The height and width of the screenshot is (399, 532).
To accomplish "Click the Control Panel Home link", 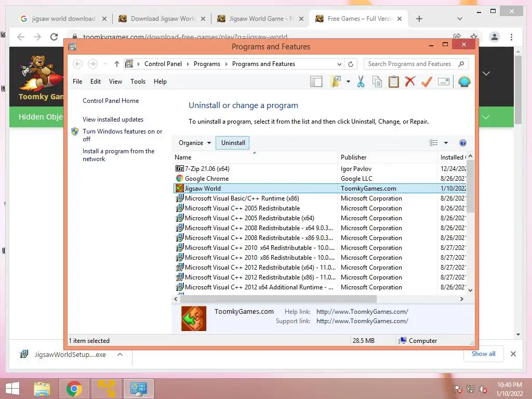I will (111, 101).
